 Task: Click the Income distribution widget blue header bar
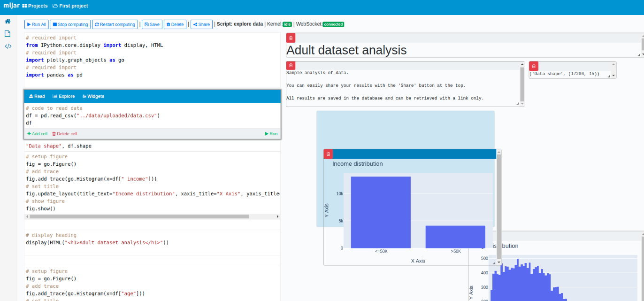(414, 154)
